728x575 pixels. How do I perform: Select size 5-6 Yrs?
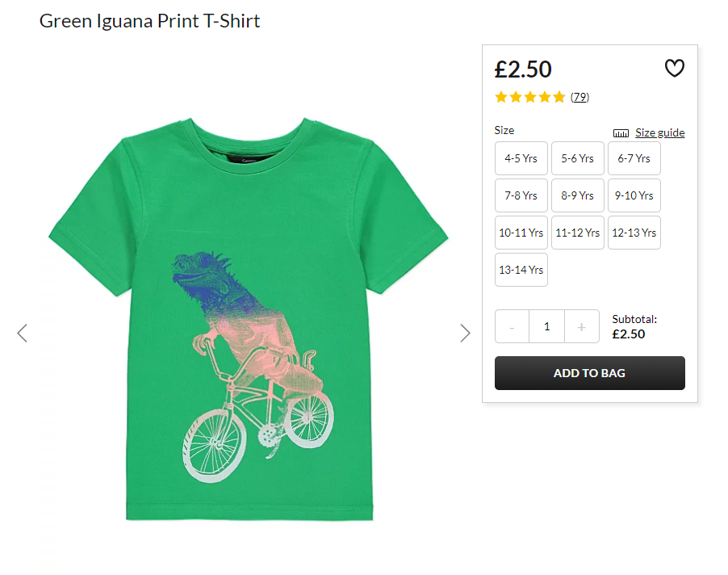pos(578,158)
